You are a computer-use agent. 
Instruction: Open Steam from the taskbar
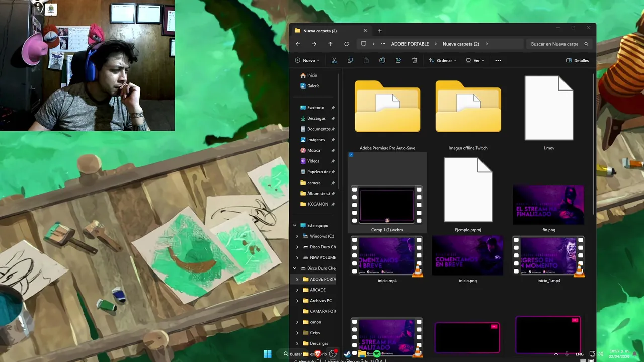pos(347,354)
